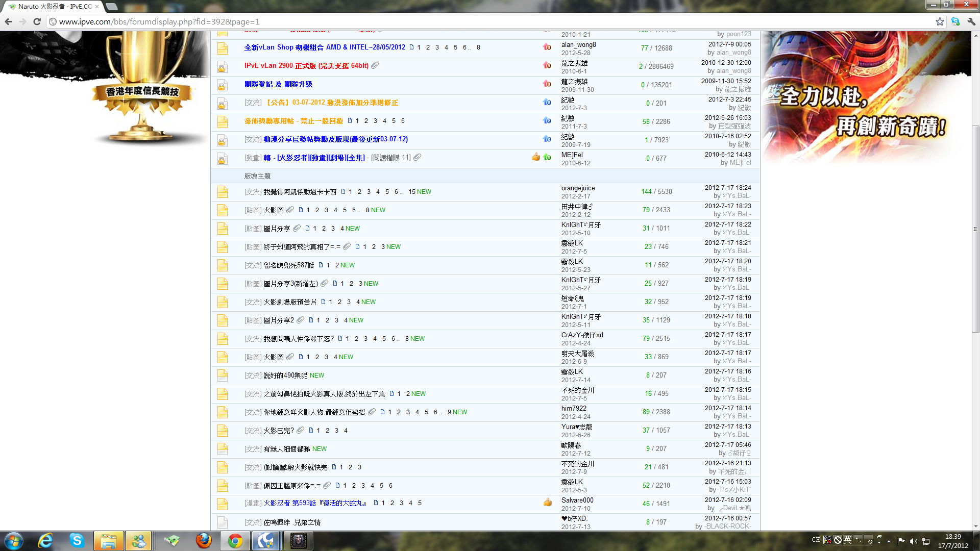Click the browser Reload button

click(37, 21)
